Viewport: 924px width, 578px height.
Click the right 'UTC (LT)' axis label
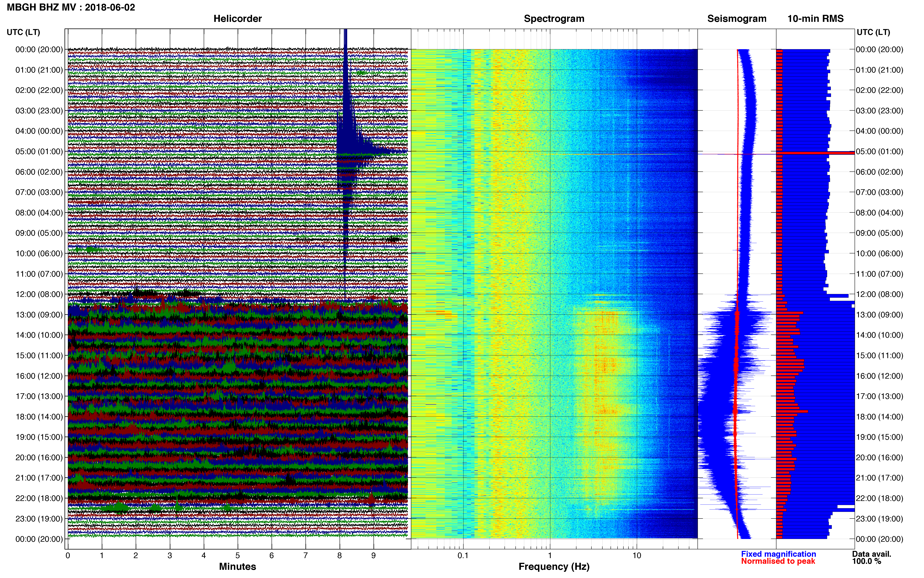[x=874, y=32]
